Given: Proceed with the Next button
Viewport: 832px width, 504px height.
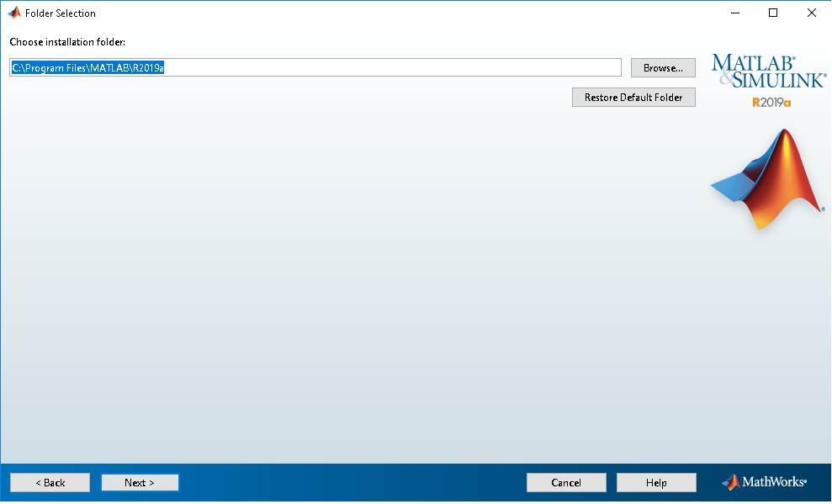Looking at the screenshot, I should pos(140,483).
